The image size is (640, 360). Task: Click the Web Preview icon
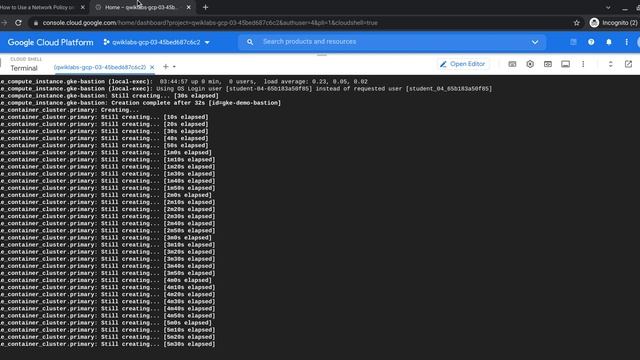[548, 64]
